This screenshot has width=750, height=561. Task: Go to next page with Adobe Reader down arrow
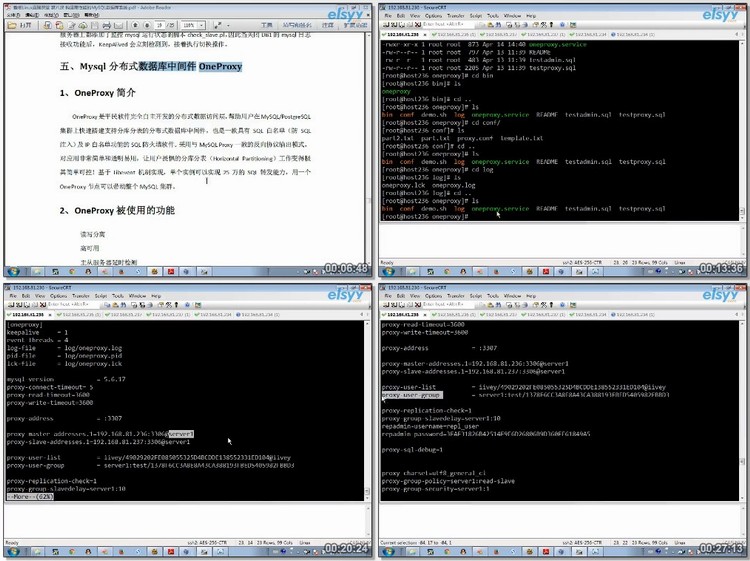tap(147, 25)
